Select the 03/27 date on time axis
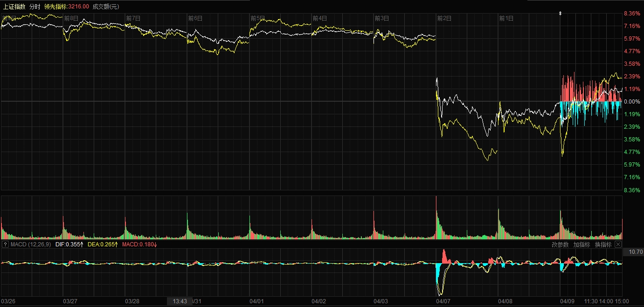This screenshot has height=307, width=644. [70, 301]
